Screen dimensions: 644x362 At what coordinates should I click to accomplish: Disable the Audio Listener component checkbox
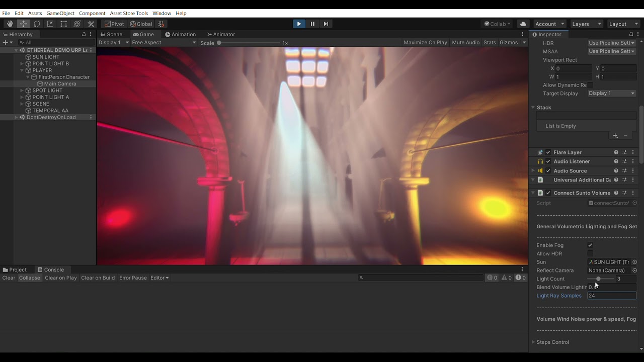548,161
